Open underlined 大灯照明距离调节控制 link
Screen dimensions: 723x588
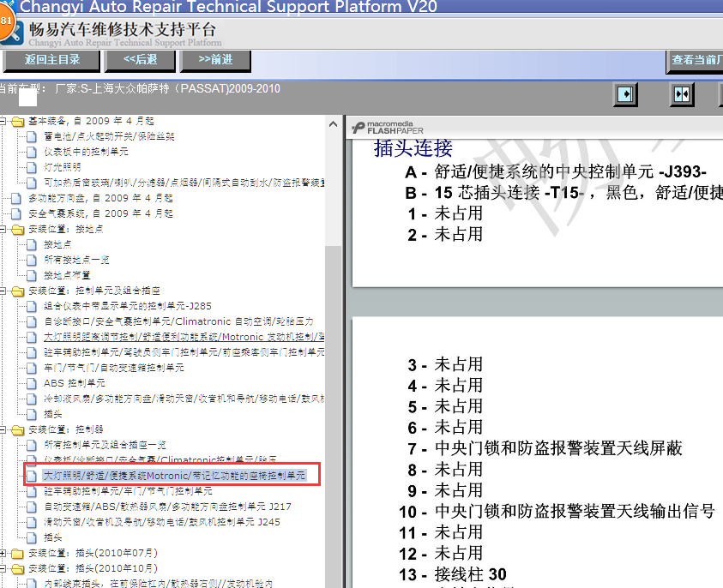[x=184, y=337]
